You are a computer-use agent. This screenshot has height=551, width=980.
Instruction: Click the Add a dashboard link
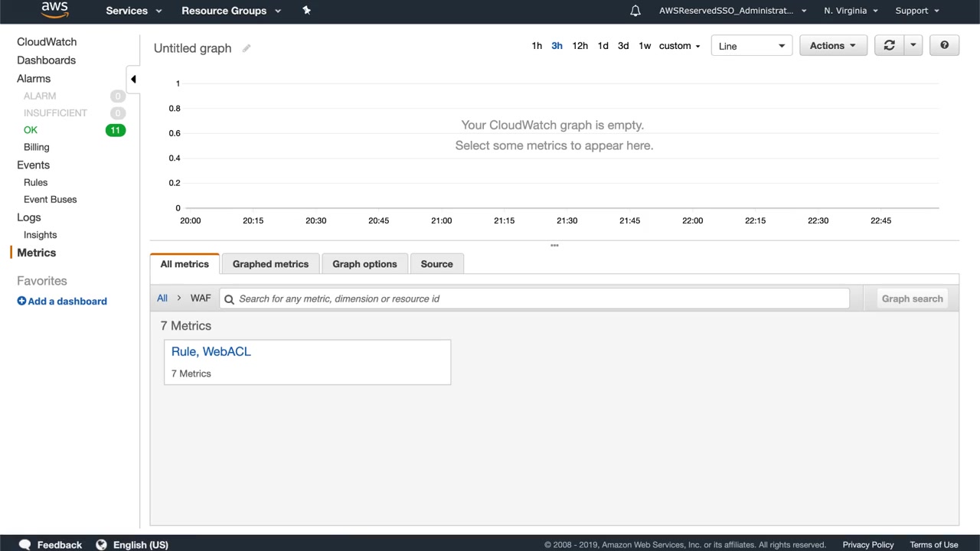pos(62,302)
